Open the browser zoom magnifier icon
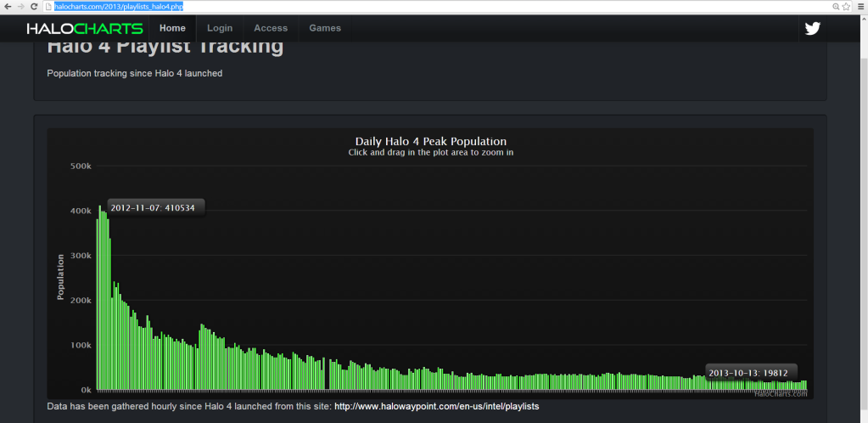This screenshot has height=423, width=868. tap(836, 7)
